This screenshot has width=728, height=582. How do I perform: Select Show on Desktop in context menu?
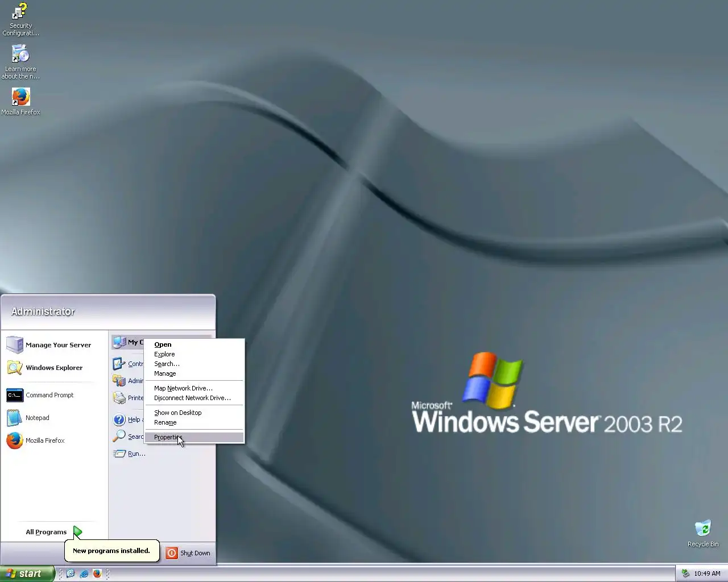tap(194, 413)
